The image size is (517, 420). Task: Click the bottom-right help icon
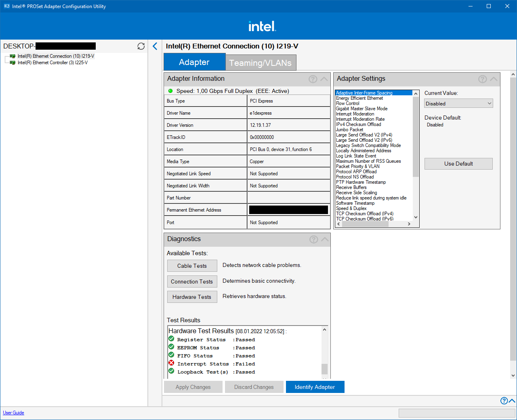504,401
